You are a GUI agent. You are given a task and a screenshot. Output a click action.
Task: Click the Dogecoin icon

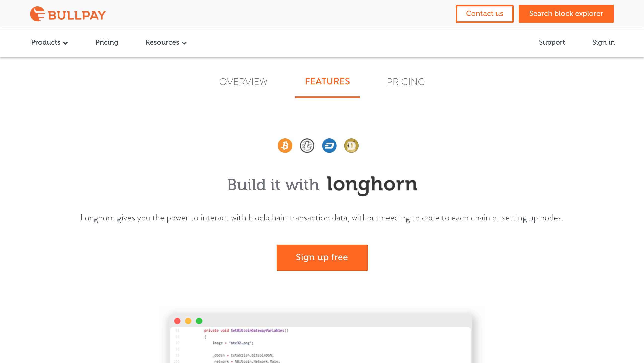coord(351,145)
